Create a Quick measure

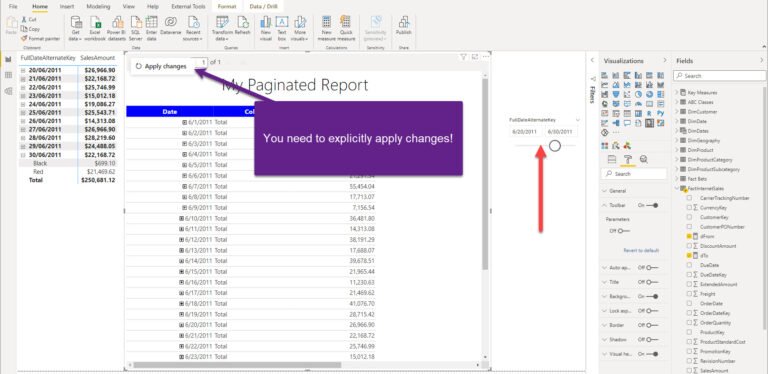coord(346,28)
